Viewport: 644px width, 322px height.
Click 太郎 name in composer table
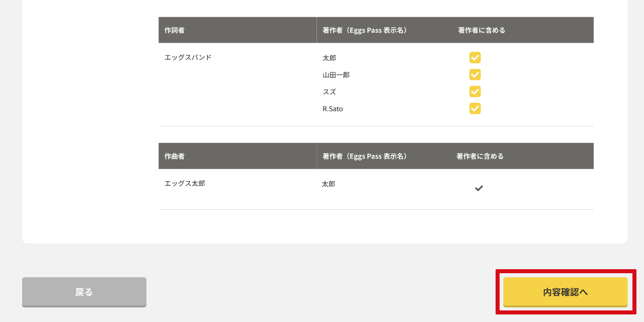tap(329, 184)
